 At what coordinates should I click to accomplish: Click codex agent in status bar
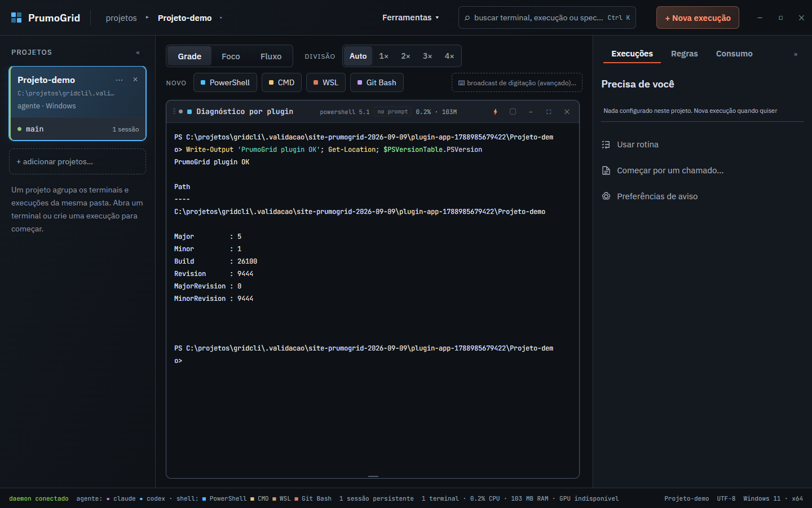(x=152, y=498)
